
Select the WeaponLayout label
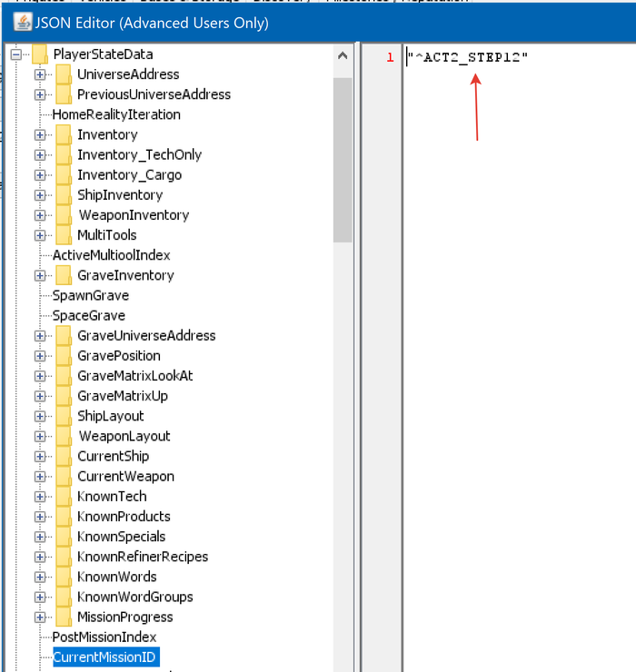(x=124, y=436)
